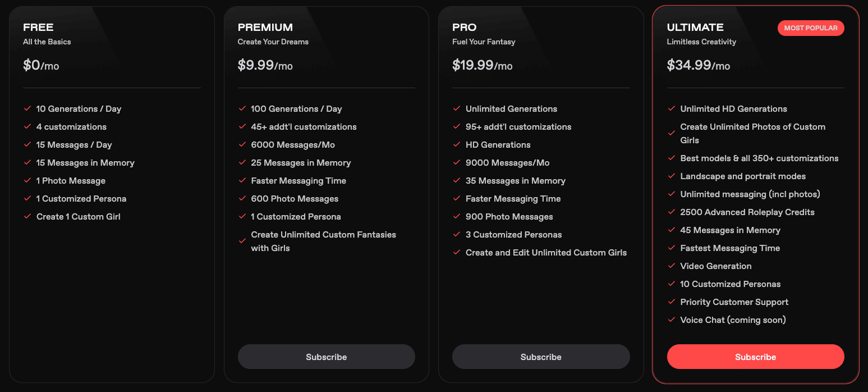Click checkmark next to Voice Chat (coming soon)
868x392 pixels.
pos(671,320)
